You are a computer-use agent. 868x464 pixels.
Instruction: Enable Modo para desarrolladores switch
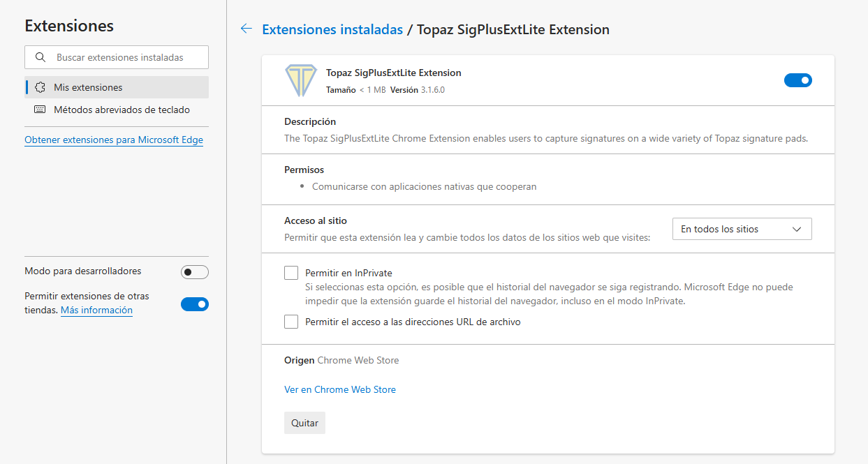click(195, 271)
